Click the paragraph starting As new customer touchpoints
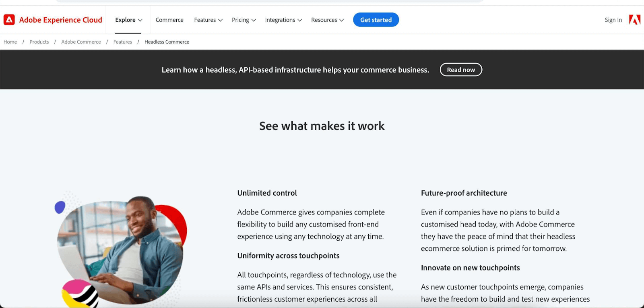Image resolution: width=644 pixels, height=308 pixels. pyautogui.click(x=506, y=293)
